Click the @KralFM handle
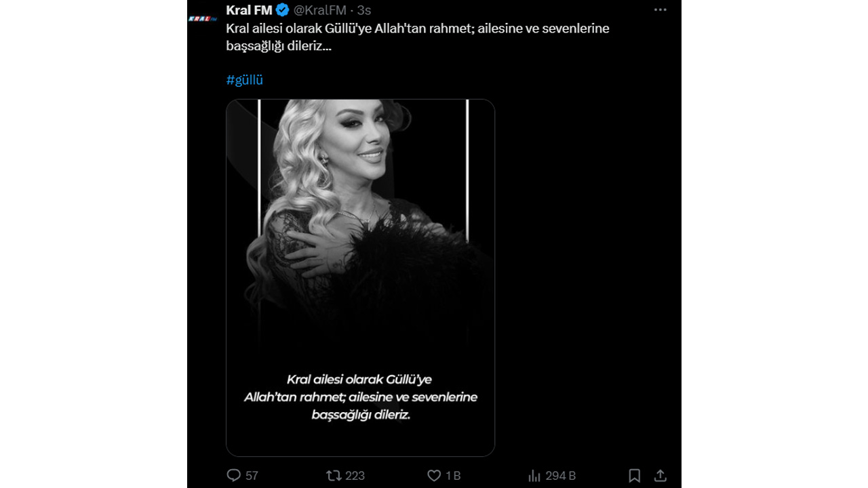This screenshot has height=488, width=868. pos(319,10)
